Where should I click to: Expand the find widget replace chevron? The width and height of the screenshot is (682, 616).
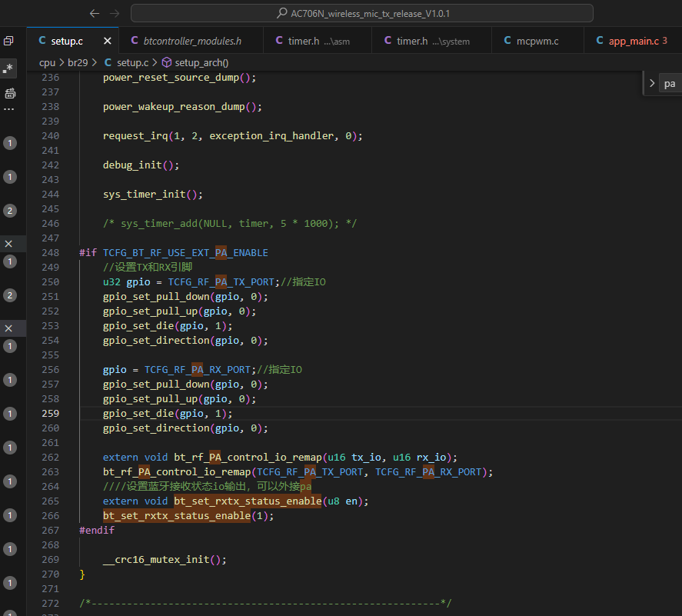[x=651, y=83]
